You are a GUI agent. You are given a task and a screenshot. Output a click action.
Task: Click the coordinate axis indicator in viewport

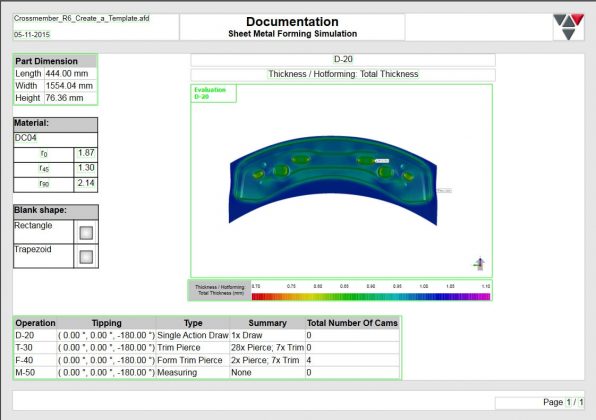click(479, 263)
